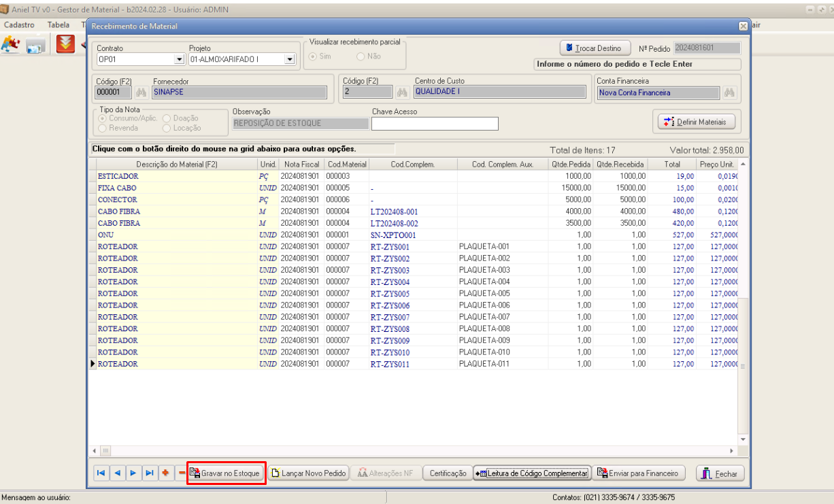Image resolution: width=834 pixels, height=504 pixels.
Task: Select the Não radio for partial receipt
Action: [361, 56]
